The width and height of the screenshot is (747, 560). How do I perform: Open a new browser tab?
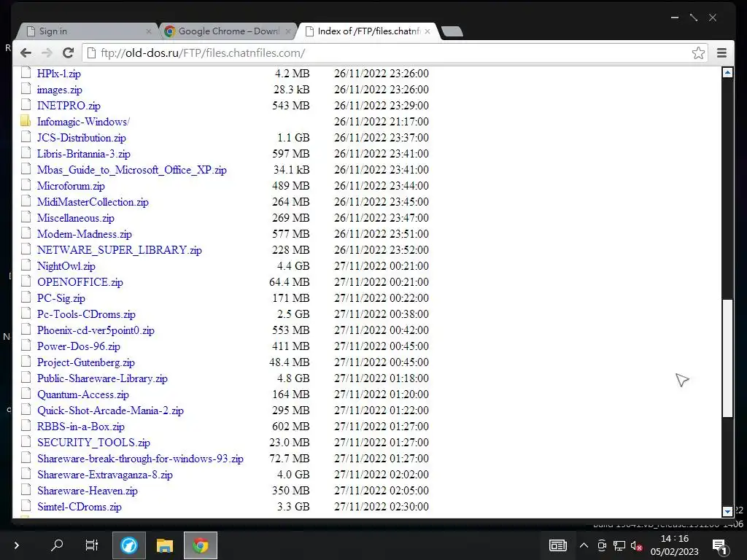point(452,31)
